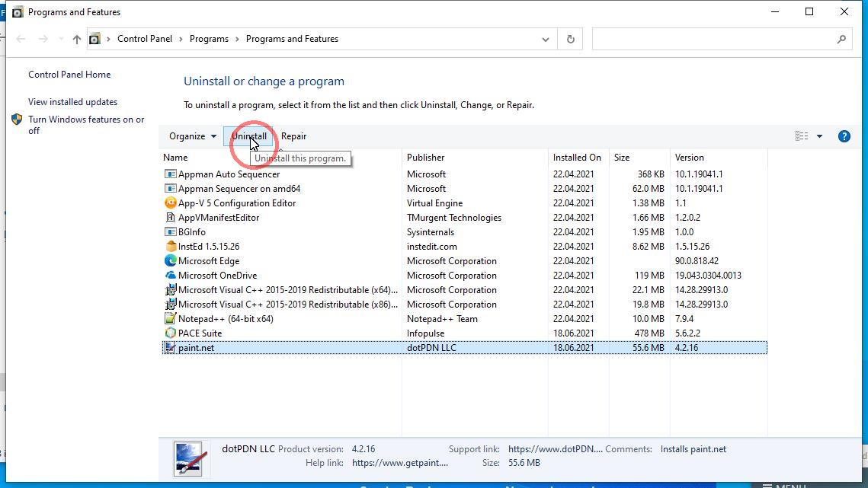
Task: Select BGInfo in the program list
Action: click(192, 232)
